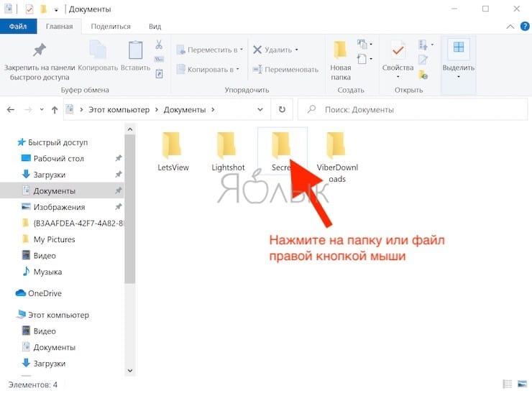Screen dimensions: 532x401
Task: Open Переместить в dropdown
Action: point(242,50)
